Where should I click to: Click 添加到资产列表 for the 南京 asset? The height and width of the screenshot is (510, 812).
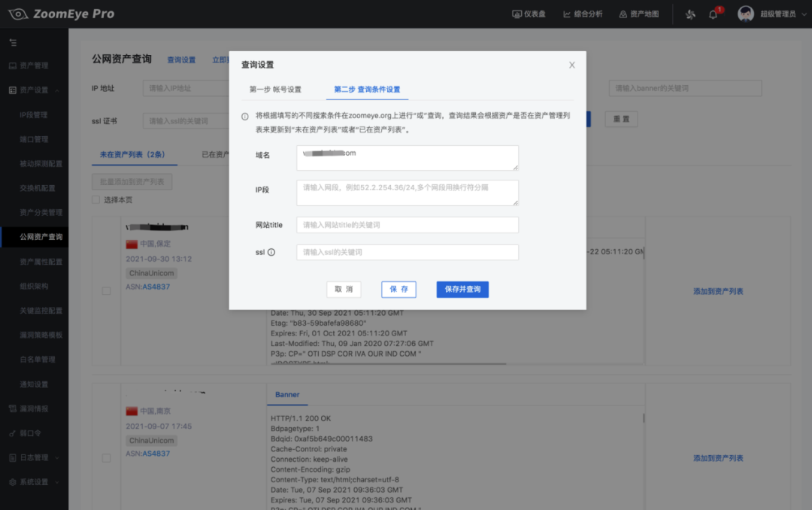[718, 458]
